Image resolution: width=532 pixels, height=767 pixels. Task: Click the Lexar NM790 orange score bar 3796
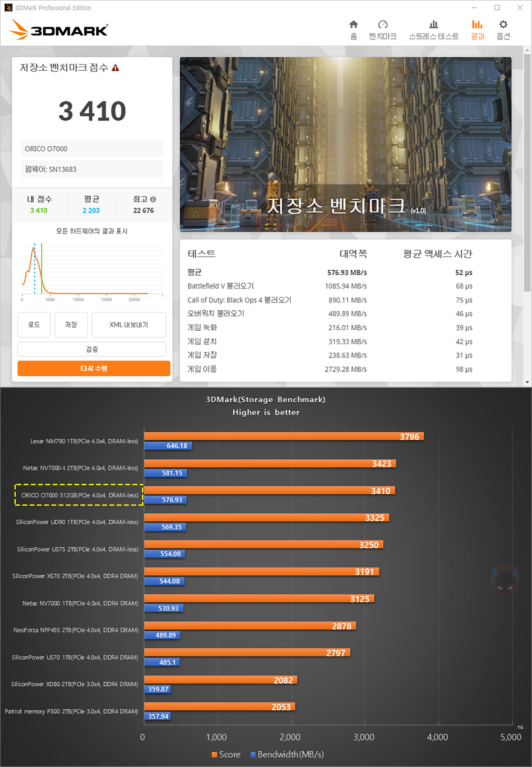pos(284,436)
